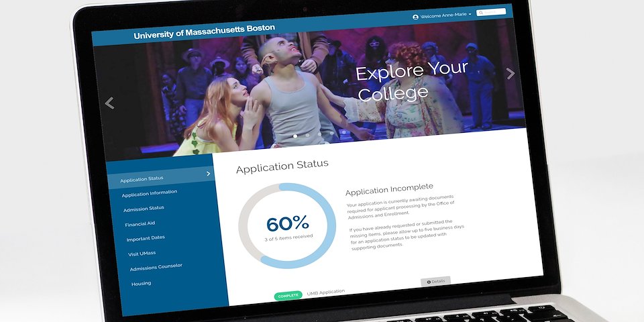Image resolution: width=644 pixels, height=322 pixels.
Task: Click the Application Incomplete heading
Action: tap(389, 189)
